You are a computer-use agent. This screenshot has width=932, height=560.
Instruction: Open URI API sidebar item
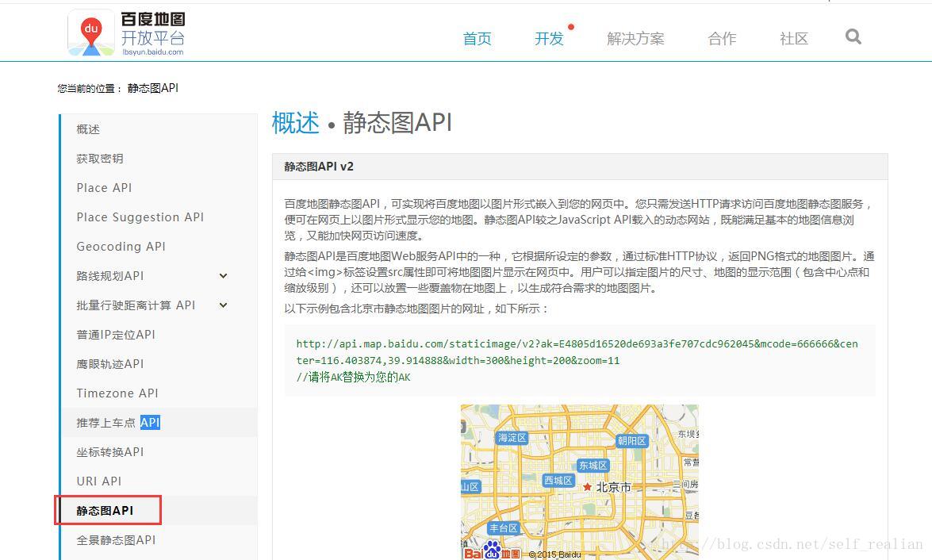click(98, 481)
